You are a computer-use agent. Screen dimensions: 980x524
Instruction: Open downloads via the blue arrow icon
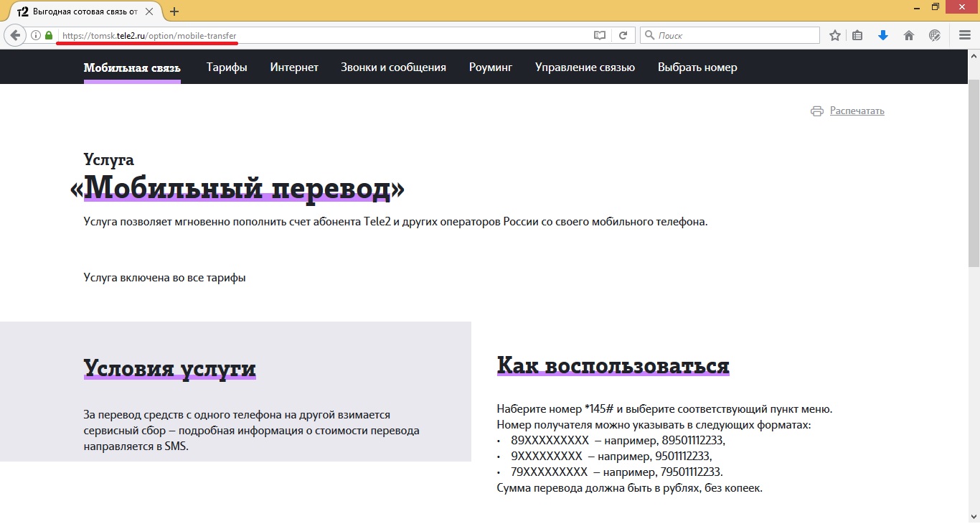point(883,34)
